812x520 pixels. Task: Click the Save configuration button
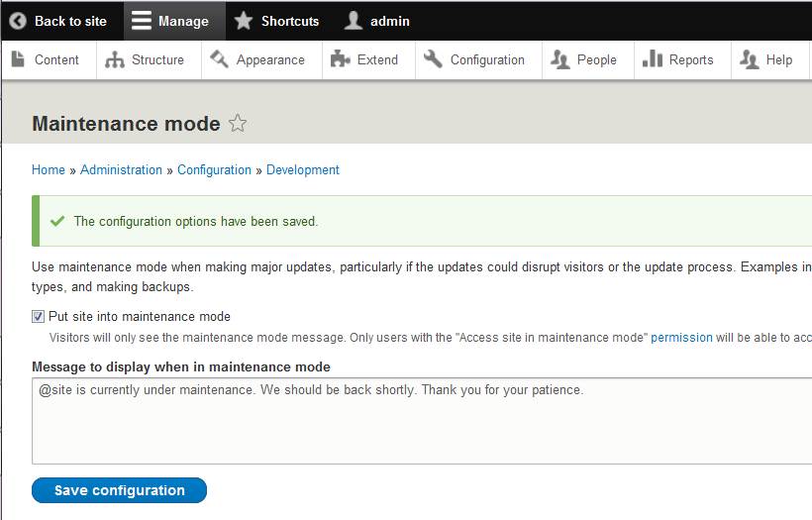coord(119,490)
